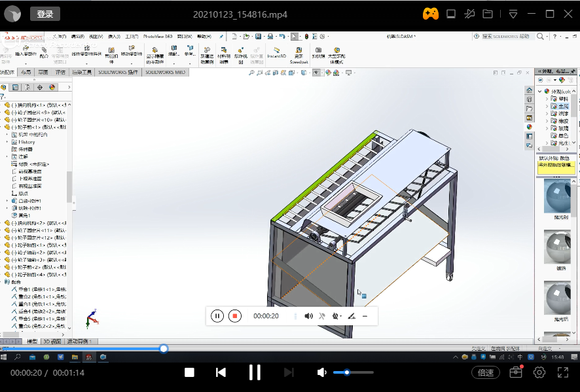The height and width of the screenshot is (392, 580).
Task: Open the 帮助(H) help menu
Action: click(204, 36)
